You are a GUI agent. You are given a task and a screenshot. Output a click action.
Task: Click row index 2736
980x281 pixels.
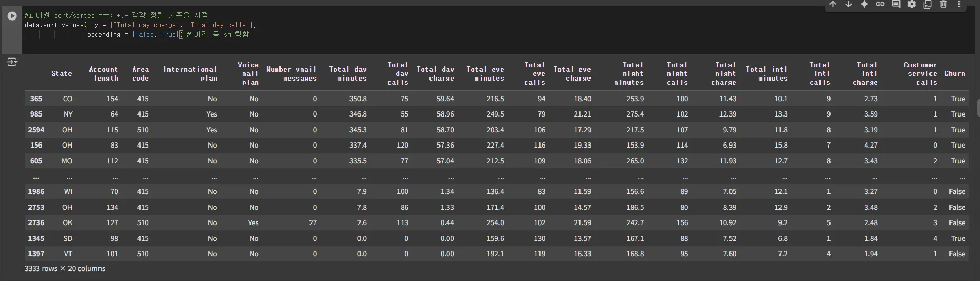(36, 222)
